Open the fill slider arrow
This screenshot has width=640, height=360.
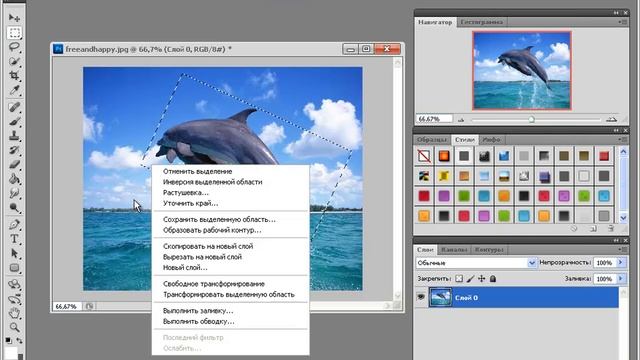(621, 279)
